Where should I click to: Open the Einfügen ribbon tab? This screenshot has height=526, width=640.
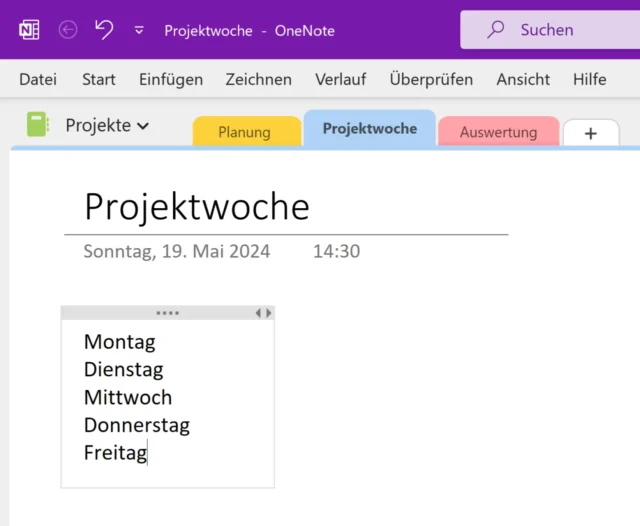[170, 79]
